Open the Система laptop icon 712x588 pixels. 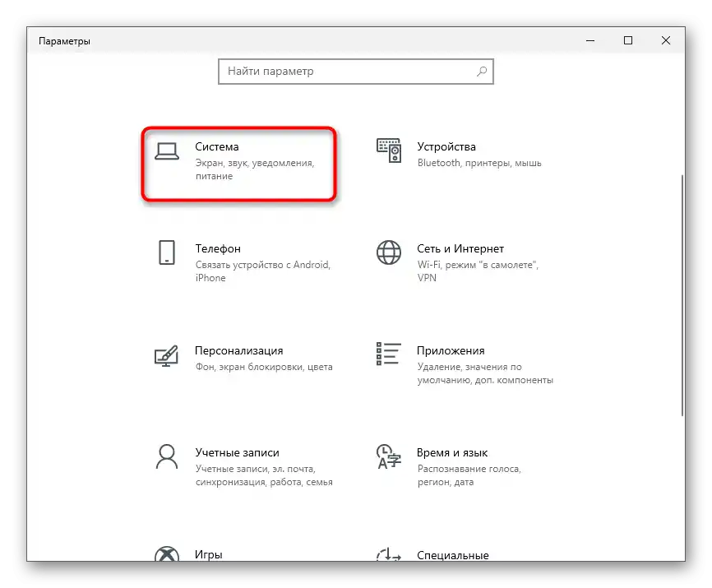coord(167,151)
